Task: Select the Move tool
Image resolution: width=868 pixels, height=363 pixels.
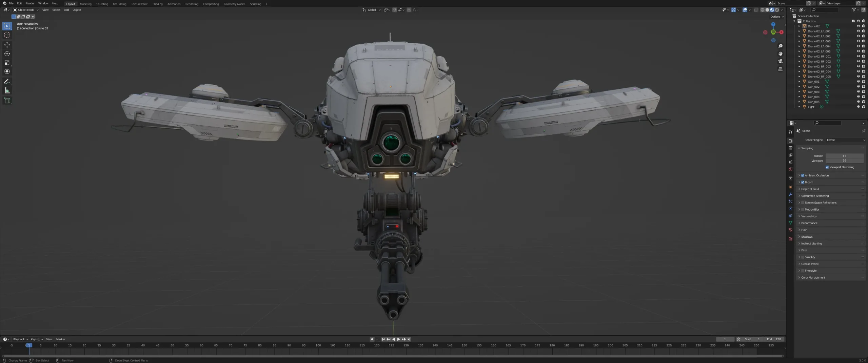Action: [x=7, y=45]
